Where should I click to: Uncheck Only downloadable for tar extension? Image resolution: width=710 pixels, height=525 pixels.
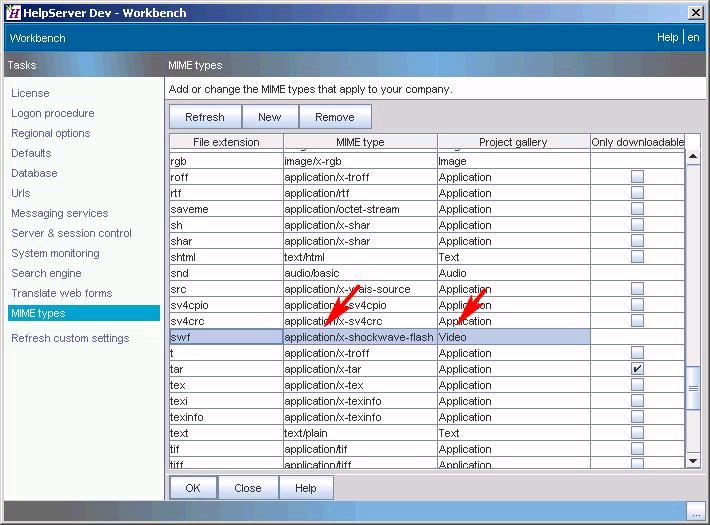637,369
